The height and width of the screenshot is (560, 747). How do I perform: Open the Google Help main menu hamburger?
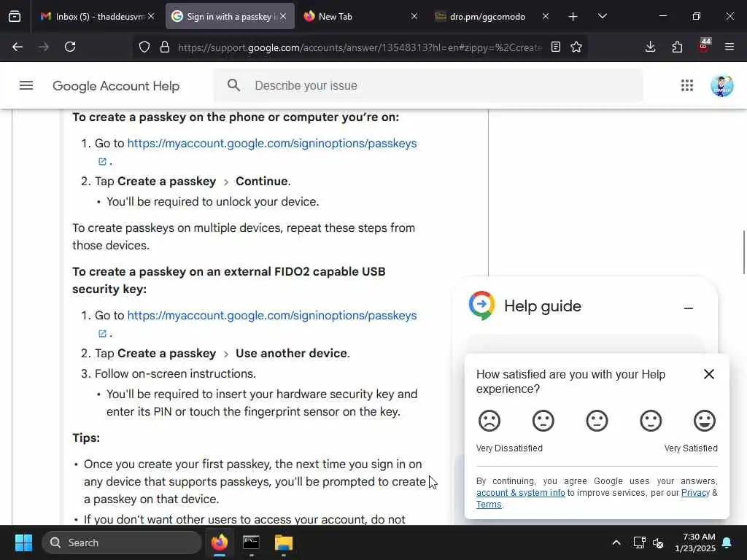[26, 86]
